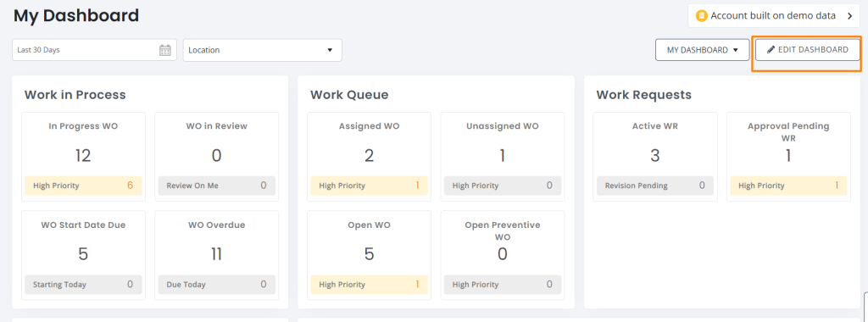Click High Priority under Assigned WO
This screenshot has width=868, height=322.
pyautogui.click(x=369, y=186)
